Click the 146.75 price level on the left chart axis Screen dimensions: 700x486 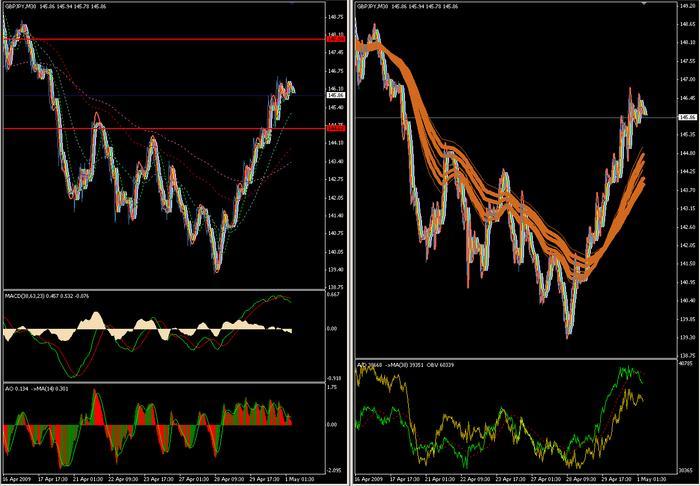pyautogui.click(x=335, y=71)
